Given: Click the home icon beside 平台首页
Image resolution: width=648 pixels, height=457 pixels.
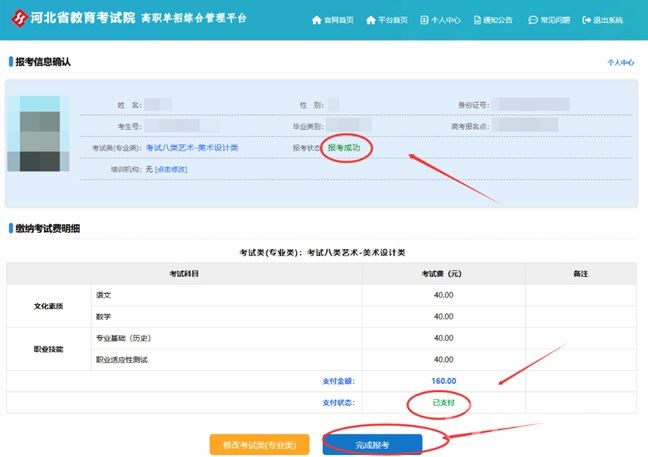Looking at the screenshot, I should pos(371,20).
